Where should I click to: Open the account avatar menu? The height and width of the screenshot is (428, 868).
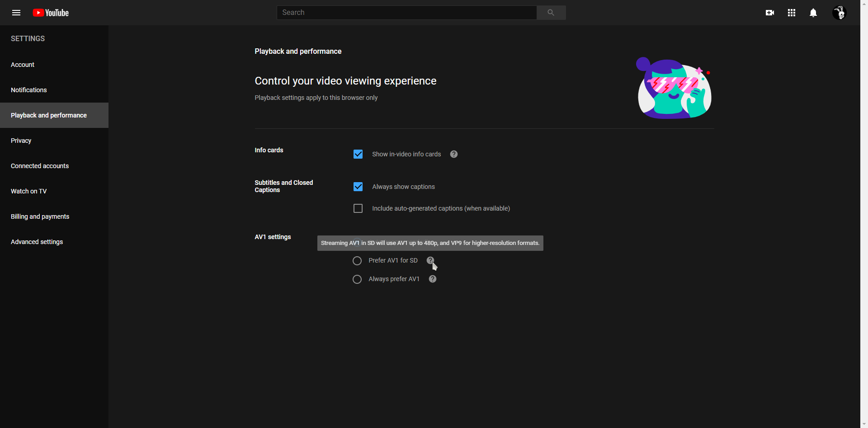tap(839, 13)
